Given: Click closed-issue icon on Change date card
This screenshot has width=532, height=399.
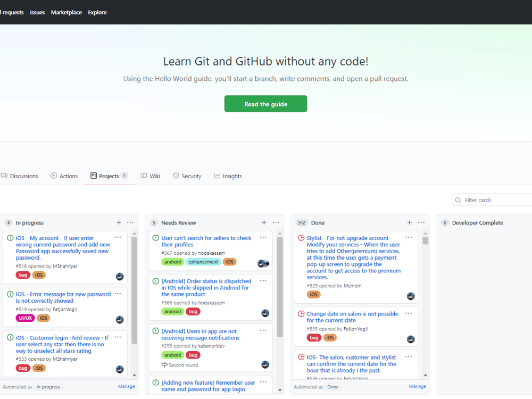Looking at the screenshot, I should pyautogui.click(x=301, y=314).
